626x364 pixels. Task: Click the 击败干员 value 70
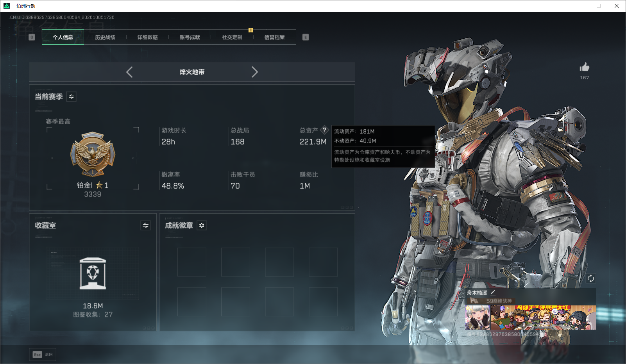pyautogui.click(x=235, y=186)
